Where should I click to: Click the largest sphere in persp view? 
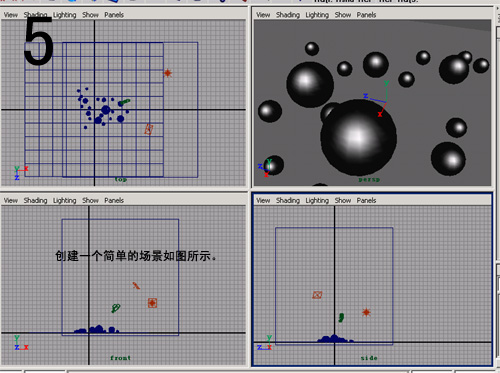click(x=358, y=137)
